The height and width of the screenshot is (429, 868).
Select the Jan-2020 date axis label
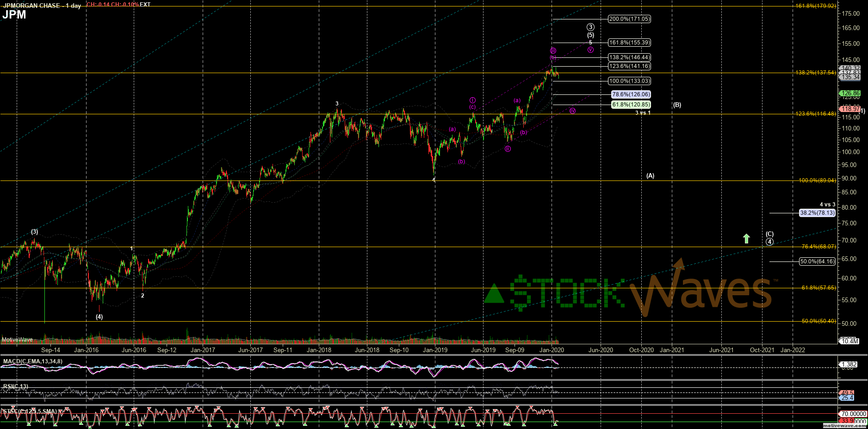[x=552, y=350]
